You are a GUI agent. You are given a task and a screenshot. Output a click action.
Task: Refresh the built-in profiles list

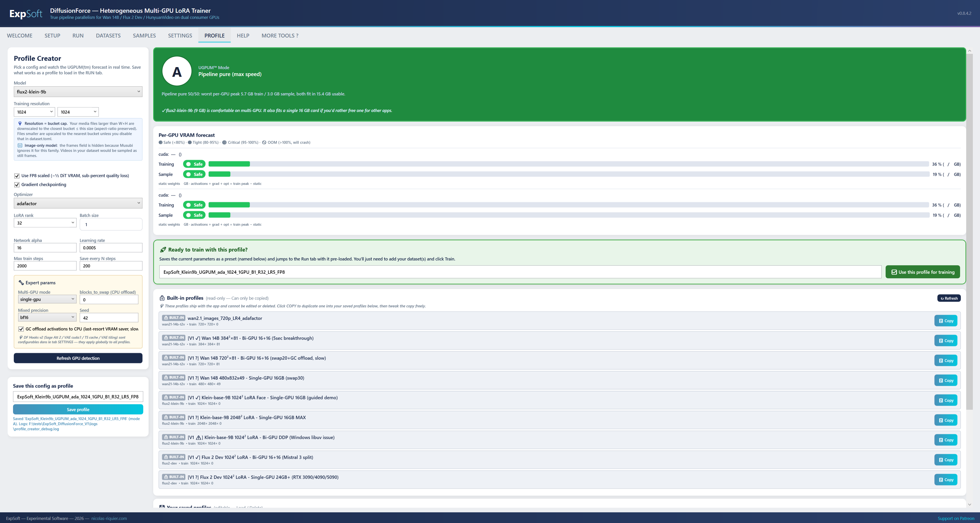[x=949, y=298]
